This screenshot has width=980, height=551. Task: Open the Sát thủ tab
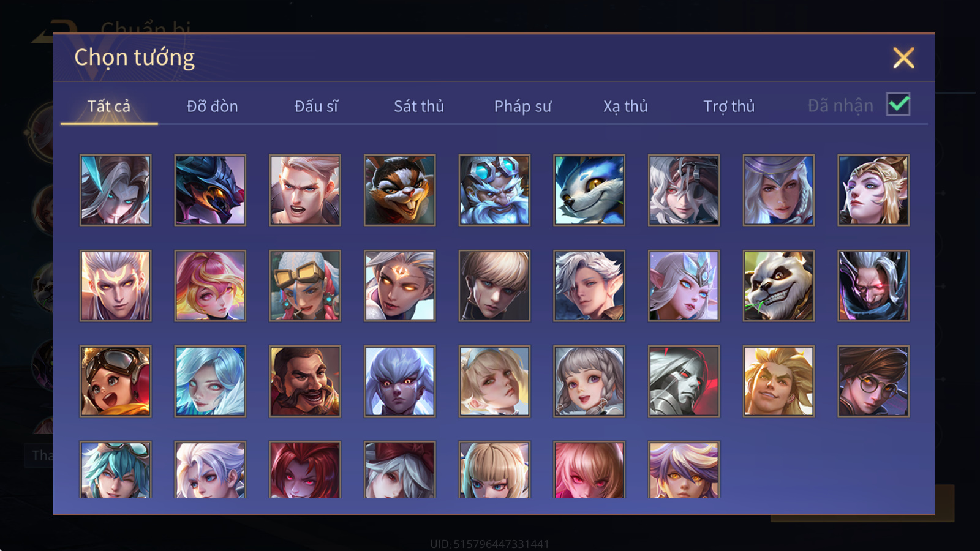(419, 106)
